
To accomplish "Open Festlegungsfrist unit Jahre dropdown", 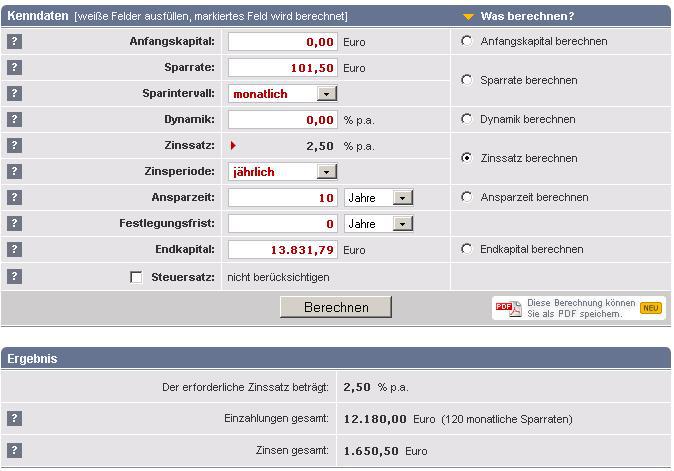I will [379, 224].
